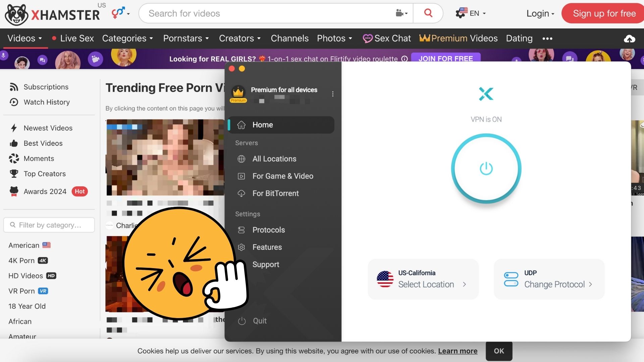
Task: Click the Filter by category field
Action: (49, 225)
